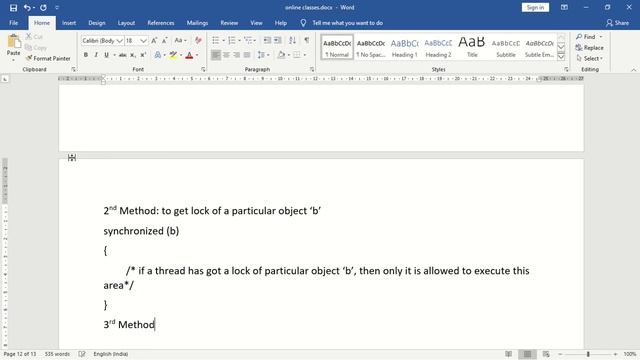
Task: Align text left
Action: 216,55
